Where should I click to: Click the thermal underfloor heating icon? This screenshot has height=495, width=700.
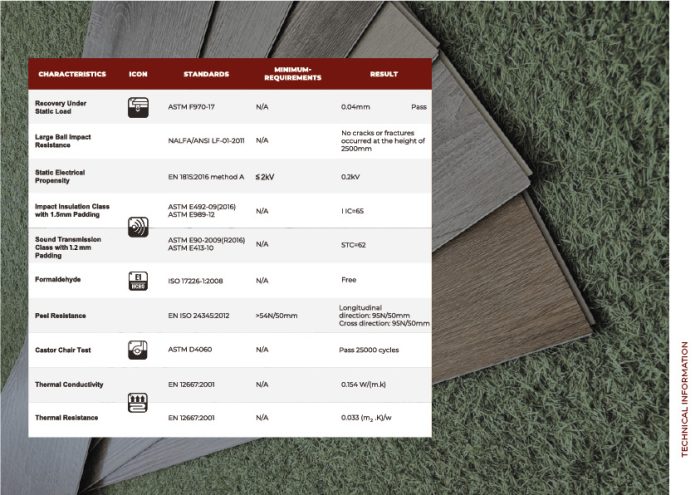(x=138, y=403)
